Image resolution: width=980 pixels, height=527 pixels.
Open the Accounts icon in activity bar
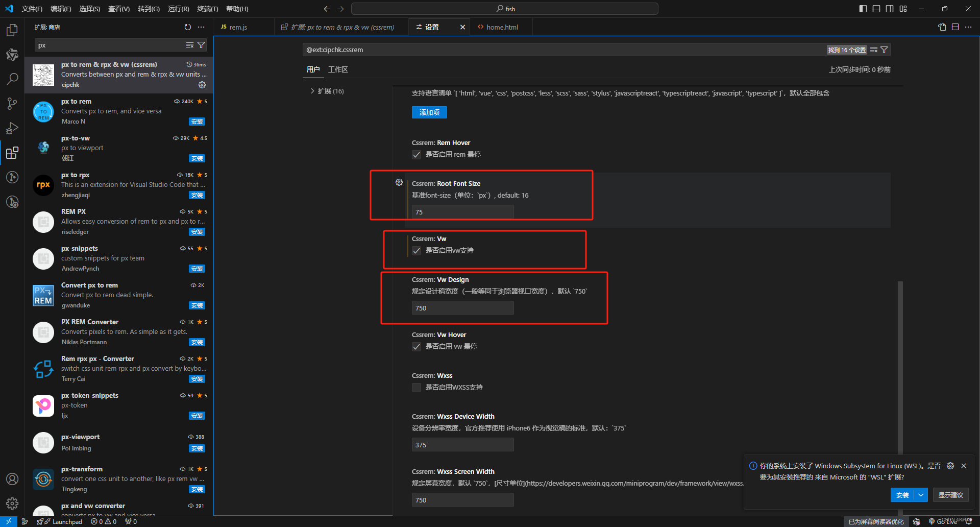pos(12,479)
